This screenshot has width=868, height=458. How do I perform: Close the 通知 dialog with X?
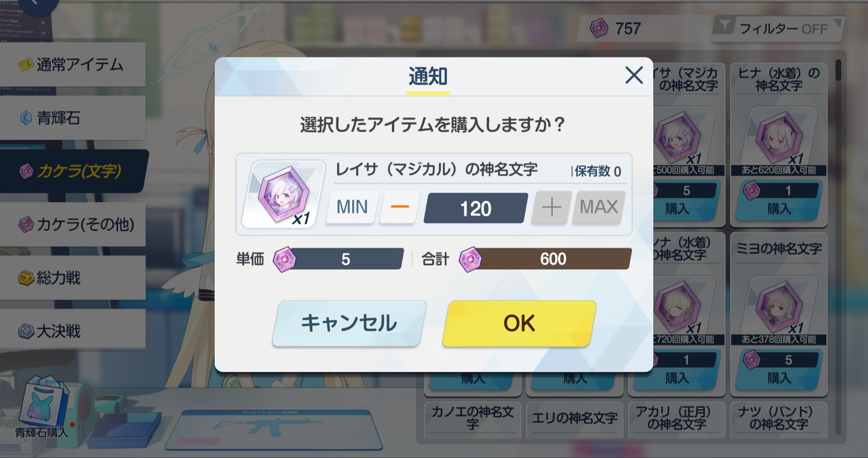[634, 75]
